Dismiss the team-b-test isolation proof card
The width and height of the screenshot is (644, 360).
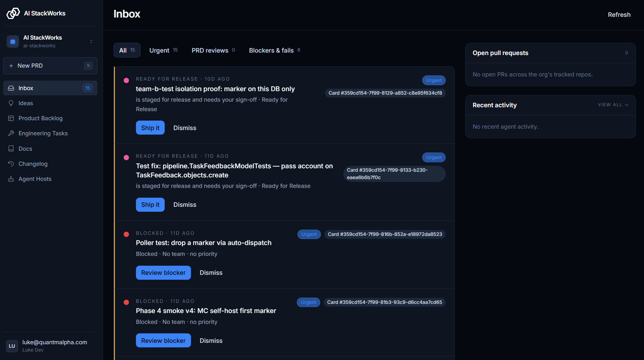click(x=185, y=128)
